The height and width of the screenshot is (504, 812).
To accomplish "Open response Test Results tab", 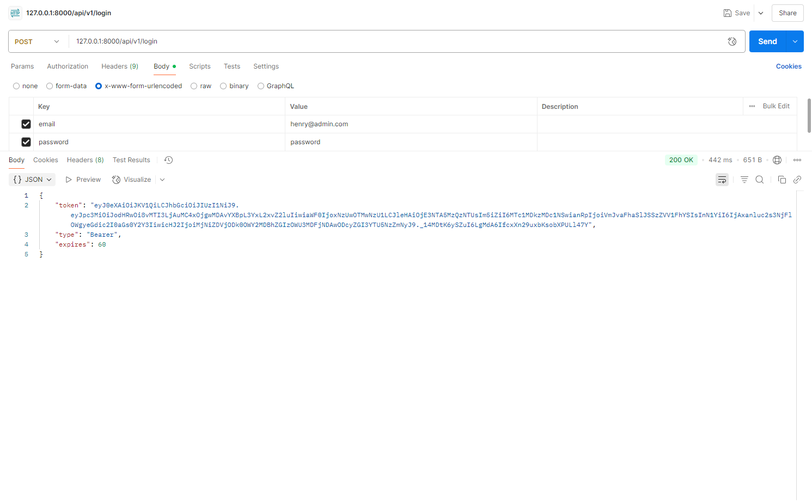I will (x=131, y=160).
